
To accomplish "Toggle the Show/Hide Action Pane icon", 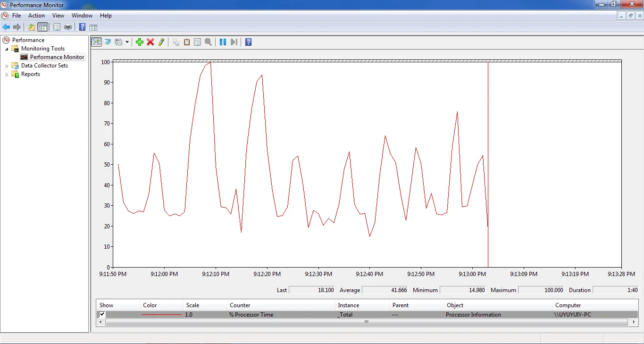I will click(93, 27).
